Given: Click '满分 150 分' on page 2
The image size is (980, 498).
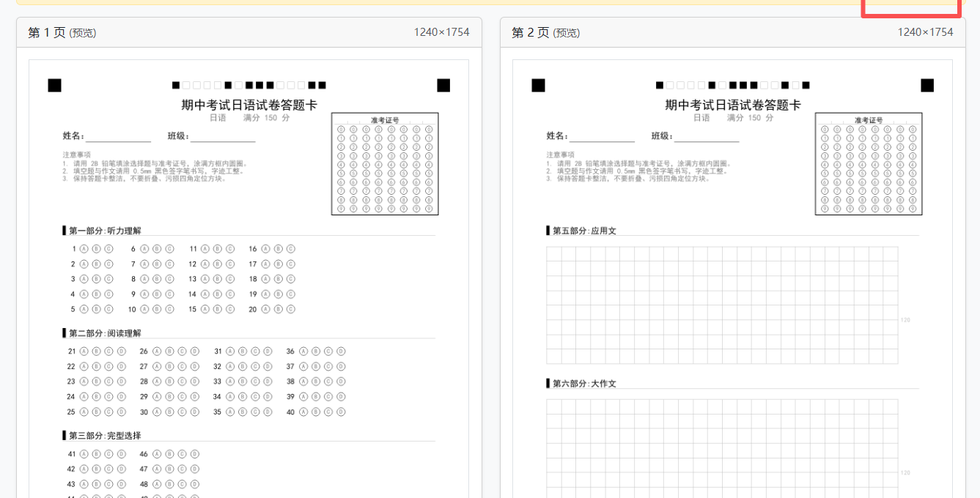Looking at the screenshot, I should click(751, 118).
